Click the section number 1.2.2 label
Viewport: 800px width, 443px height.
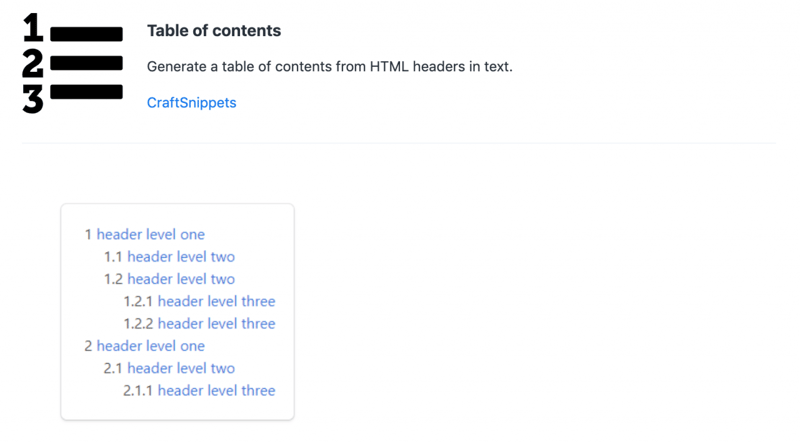[138, 323]
